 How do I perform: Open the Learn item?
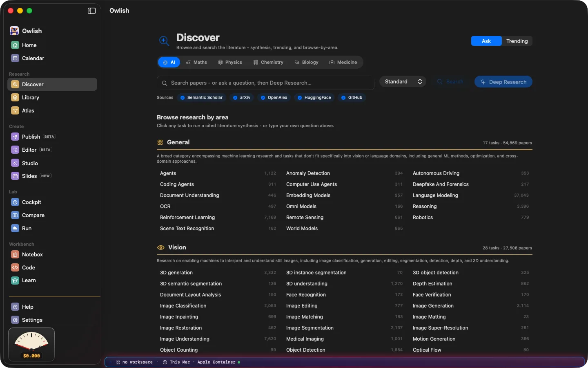point(52,280)
